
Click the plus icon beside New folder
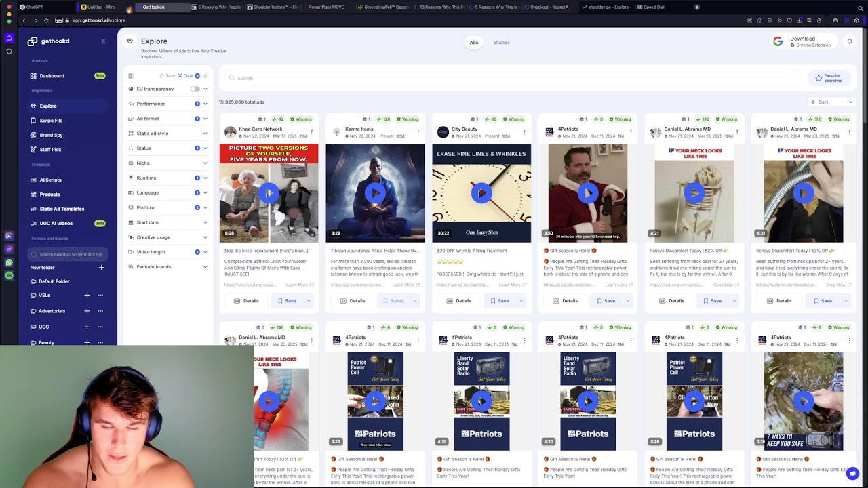coord(102,268)
